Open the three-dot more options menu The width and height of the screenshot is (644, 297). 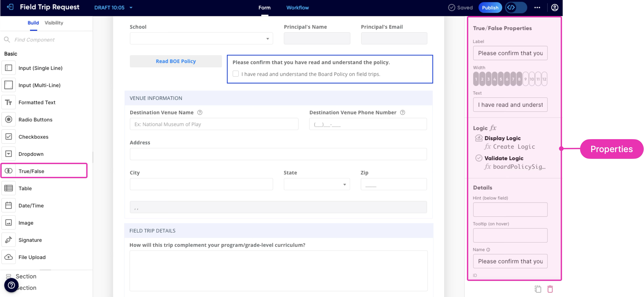pyautogui.click(x=537, y=8)
